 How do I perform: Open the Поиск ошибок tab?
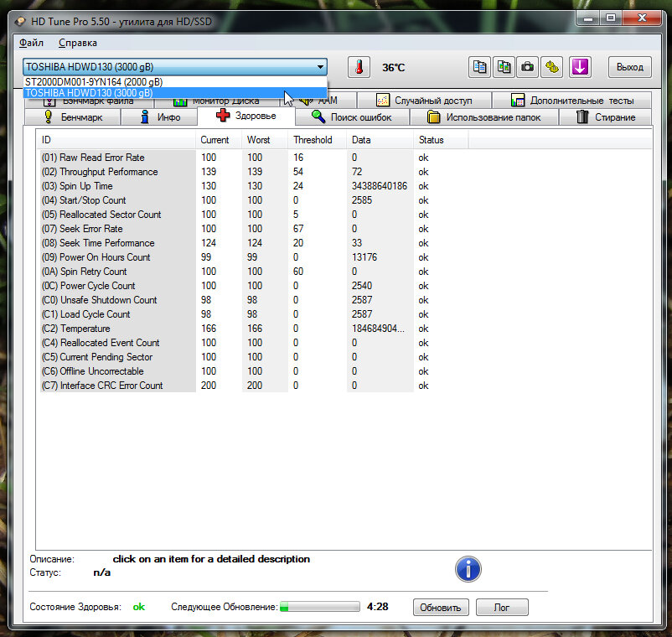[352, 117]
